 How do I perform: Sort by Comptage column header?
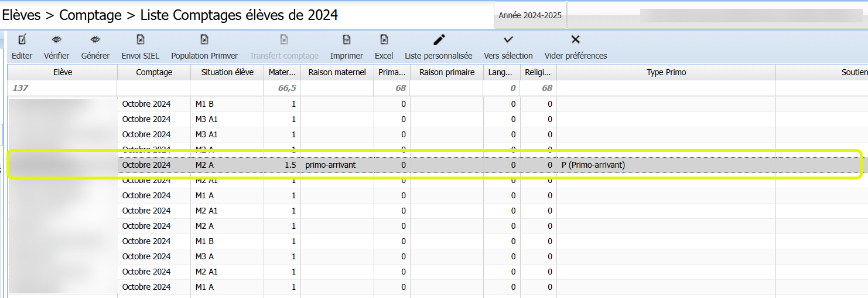[154, 73]
